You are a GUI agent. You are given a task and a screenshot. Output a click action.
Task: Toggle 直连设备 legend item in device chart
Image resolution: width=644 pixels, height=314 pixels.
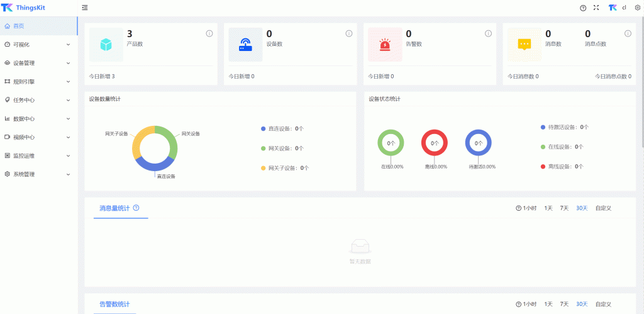tap(282, 128)
